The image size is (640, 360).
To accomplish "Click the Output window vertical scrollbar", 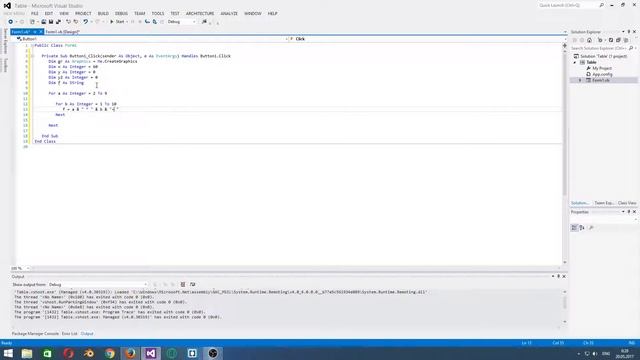I will (565, 306).
